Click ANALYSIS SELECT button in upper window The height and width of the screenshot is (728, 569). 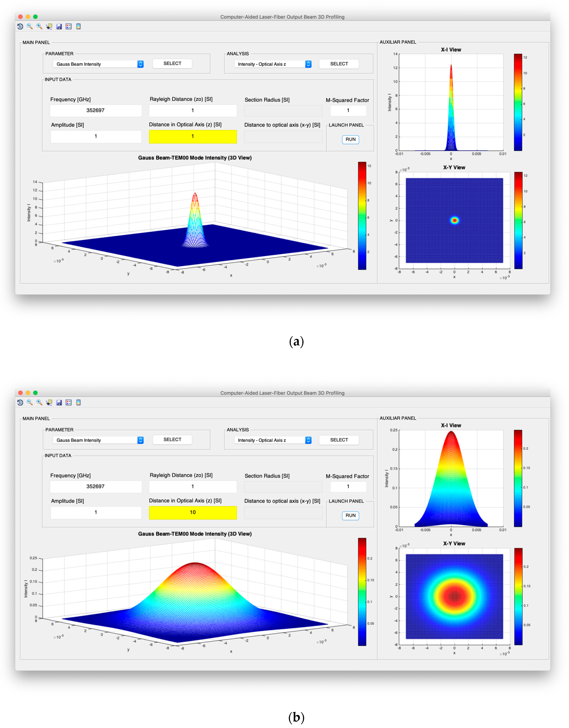339,64
